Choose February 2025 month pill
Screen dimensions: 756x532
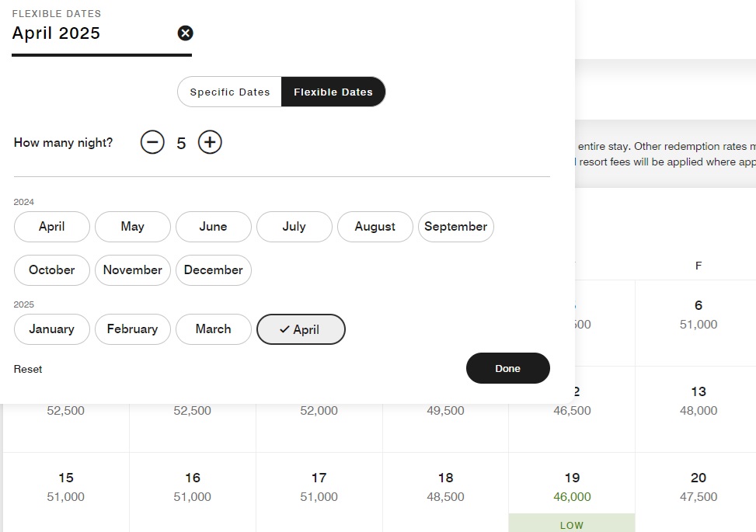point(133,329)
